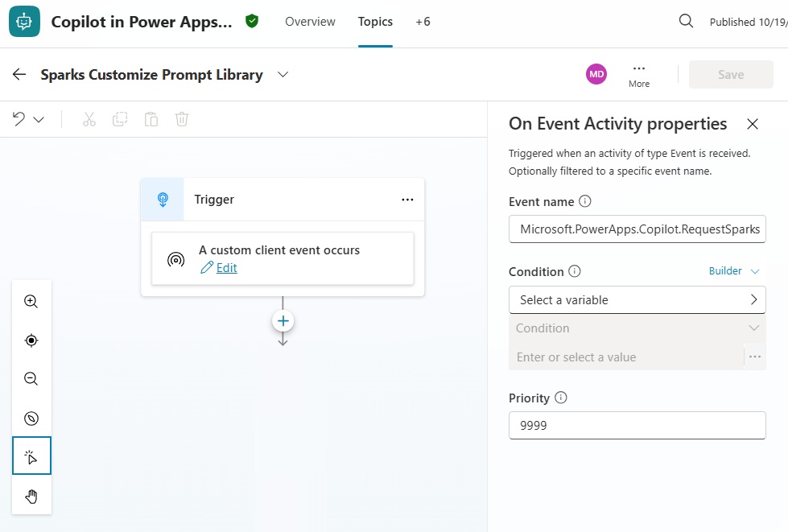Click the reset canvas view icon
Viewport: 788px width, 532px height.
[x=31, y=419]
